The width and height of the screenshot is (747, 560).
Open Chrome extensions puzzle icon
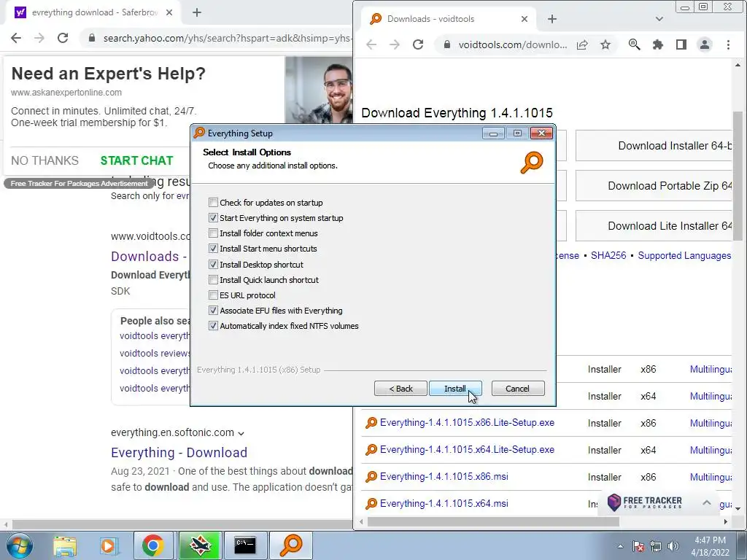(657, 44)
